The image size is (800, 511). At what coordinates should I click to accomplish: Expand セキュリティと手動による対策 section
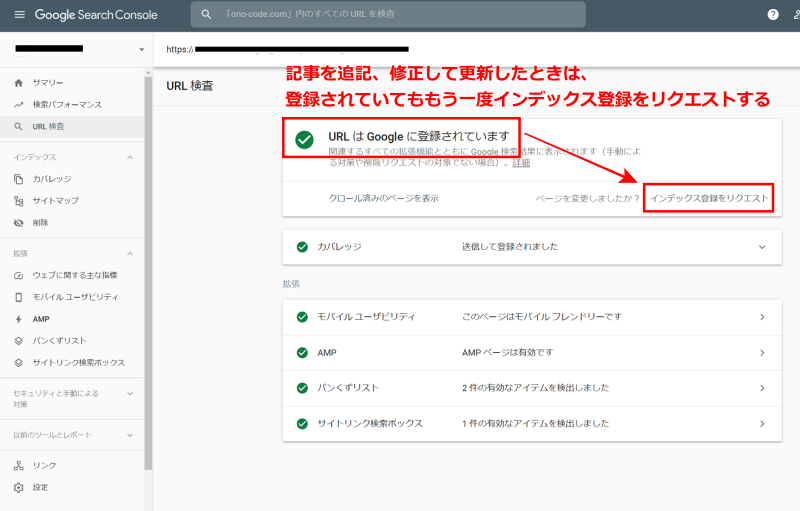tap(129, 393)
